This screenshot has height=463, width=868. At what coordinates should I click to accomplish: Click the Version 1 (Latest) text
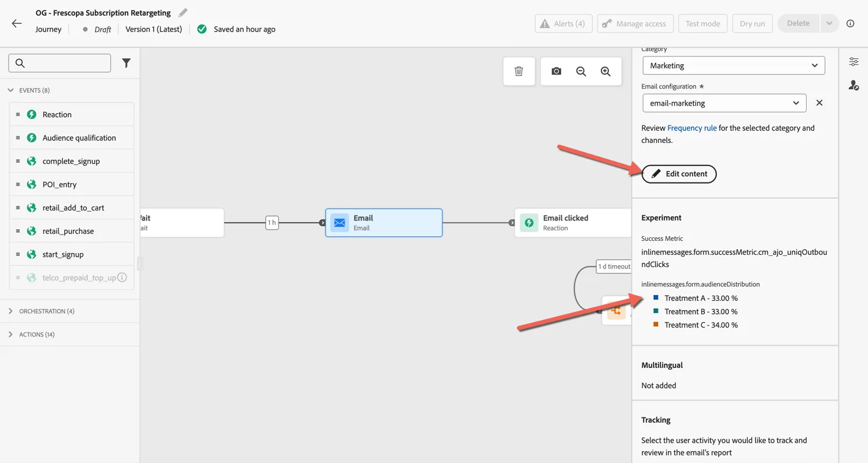(153, 29)
